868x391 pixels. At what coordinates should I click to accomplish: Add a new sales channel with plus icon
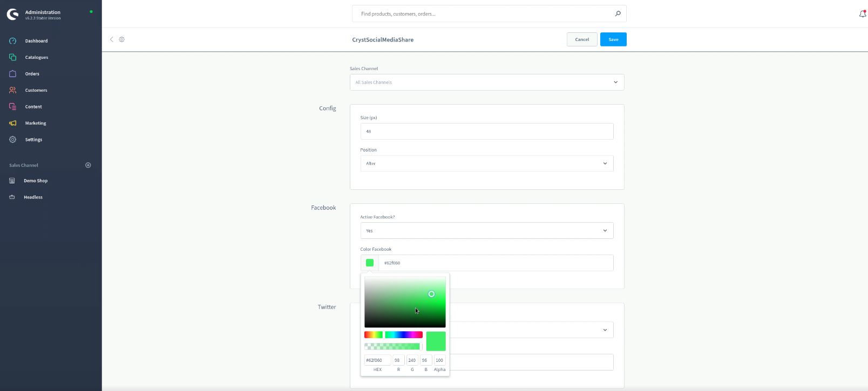(x=88, y=165)
